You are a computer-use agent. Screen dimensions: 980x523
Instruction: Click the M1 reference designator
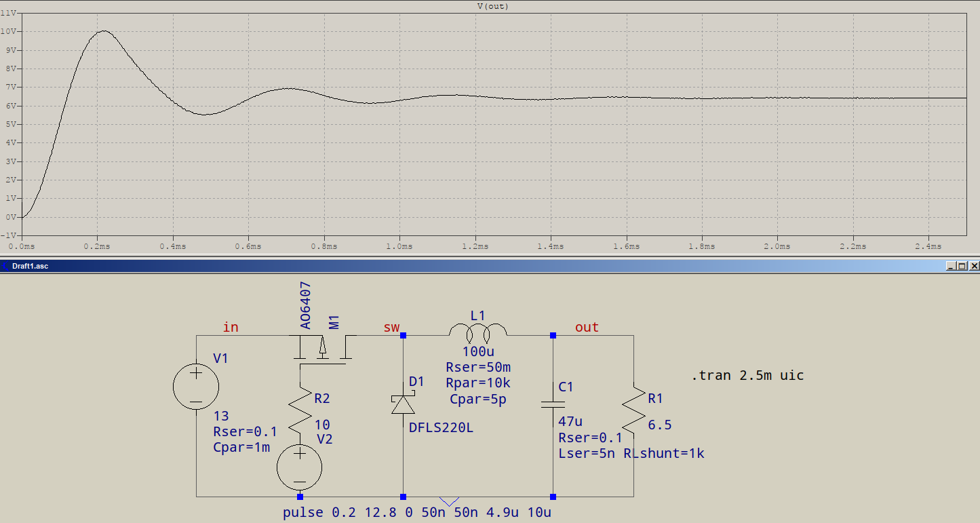coord(334,322)
